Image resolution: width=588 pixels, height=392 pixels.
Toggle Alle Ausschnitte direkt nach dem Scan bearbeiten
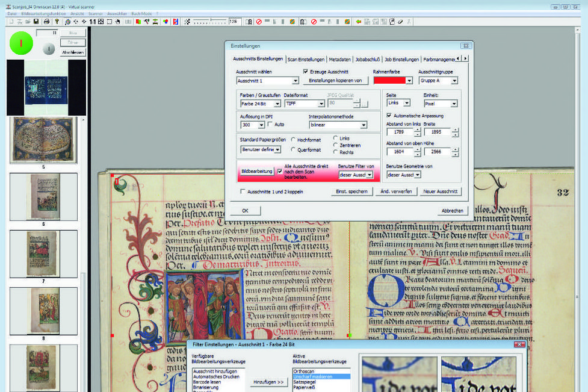coord(280,172)
